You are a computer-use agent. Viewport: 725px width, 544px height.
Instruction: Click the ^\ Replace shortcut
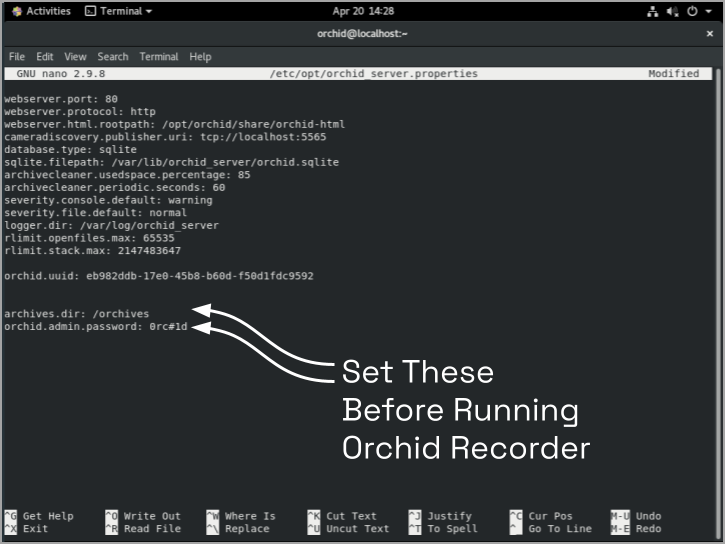click(x=238, y=528)
